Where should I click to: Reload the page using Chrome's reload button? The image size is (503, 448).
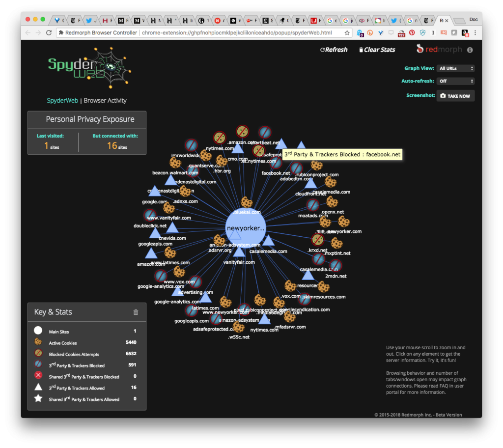tap(49, 33)
